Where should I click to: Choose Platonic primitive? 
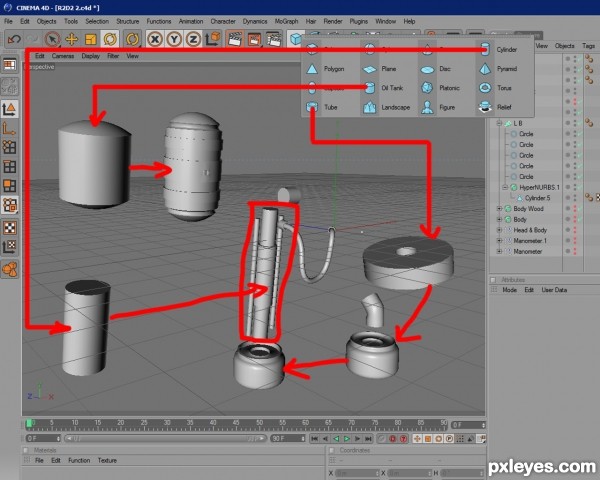(x=440, y=88)
